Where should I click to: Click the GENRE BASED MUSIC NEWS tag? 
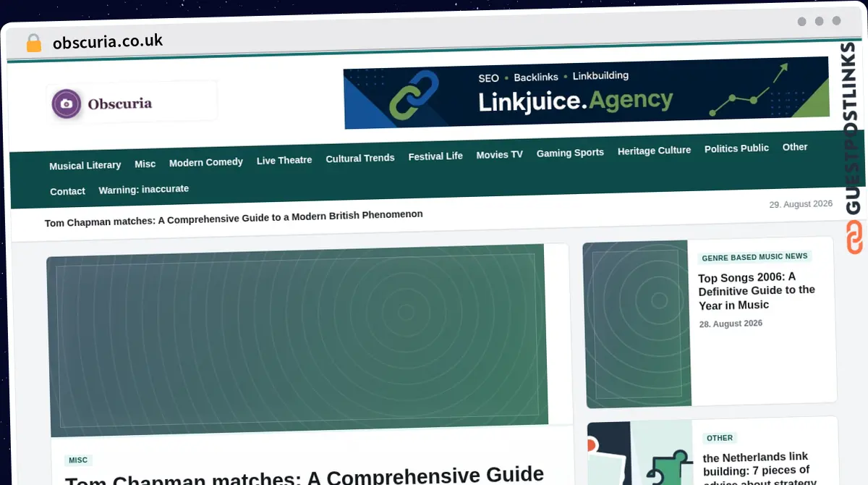754,257
